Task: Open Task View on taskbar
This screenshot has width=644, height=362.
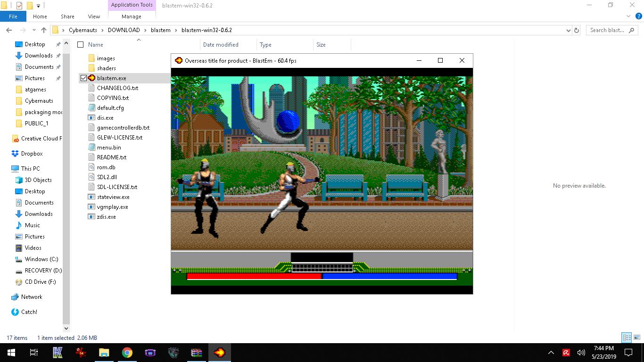Action: pos(33,352)
